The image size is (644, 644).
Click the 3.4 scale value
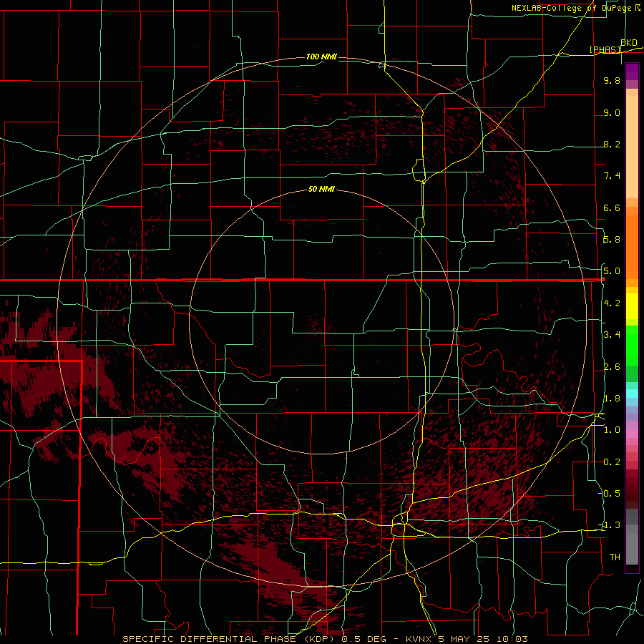click(612, 335)
